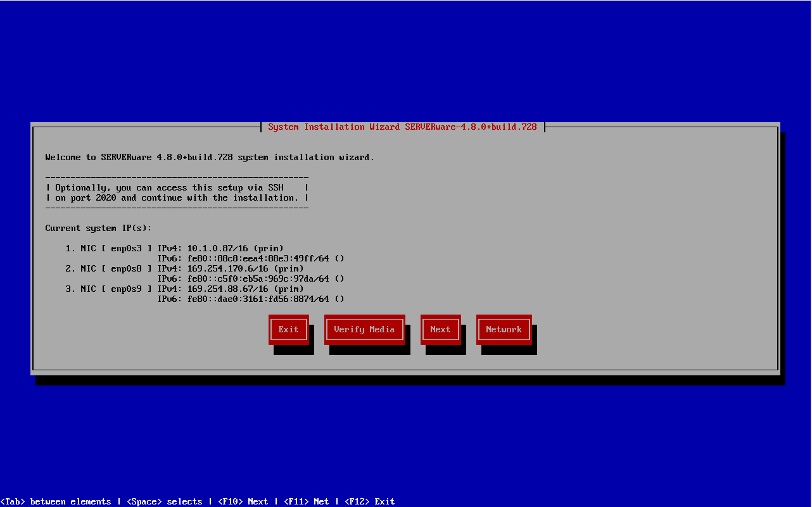Image resolution: width=812 pixels, height=507 pixels.
Task: Click the <F11> Net hint in status bar
Action: 307,501
